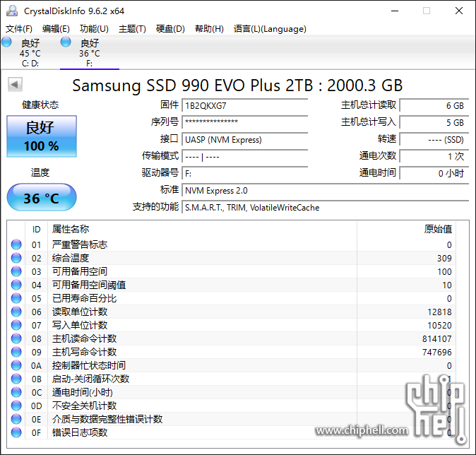Click raw value 100 for 可用备用空间
Image resolution: width=476 pixels, height=455 pixels.
coord(444,271)
